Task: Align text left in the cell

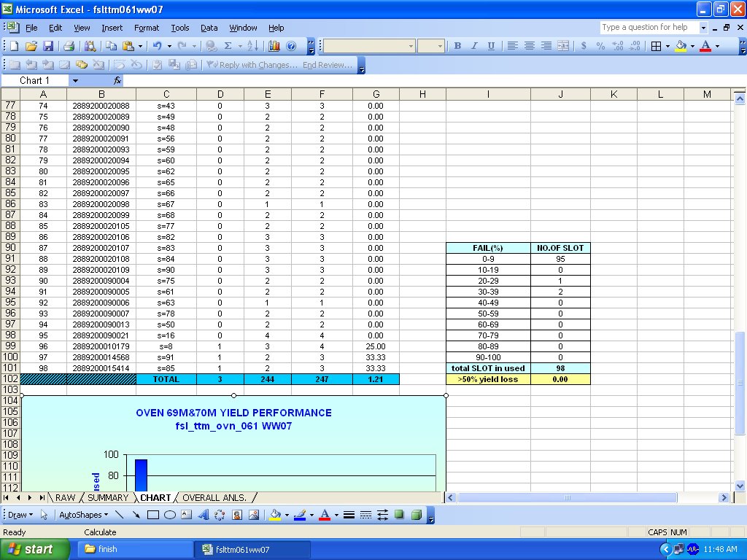Action: [513, 46]
